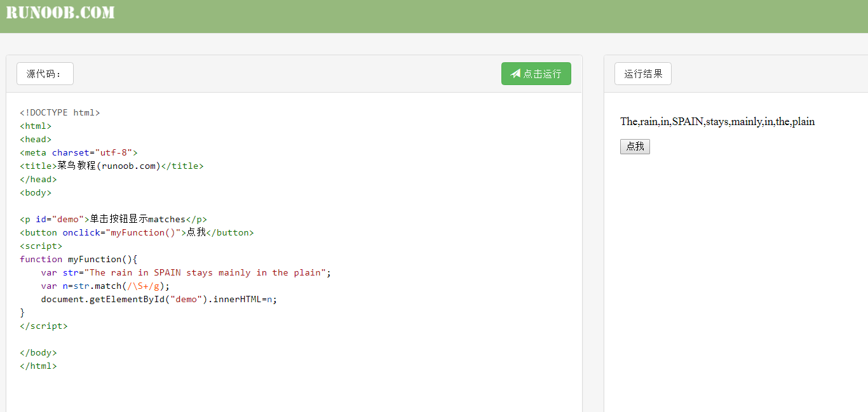Screen dimensions: 868x412
Task: Click the title tag line in code
Action: click(x=111, y=166)
